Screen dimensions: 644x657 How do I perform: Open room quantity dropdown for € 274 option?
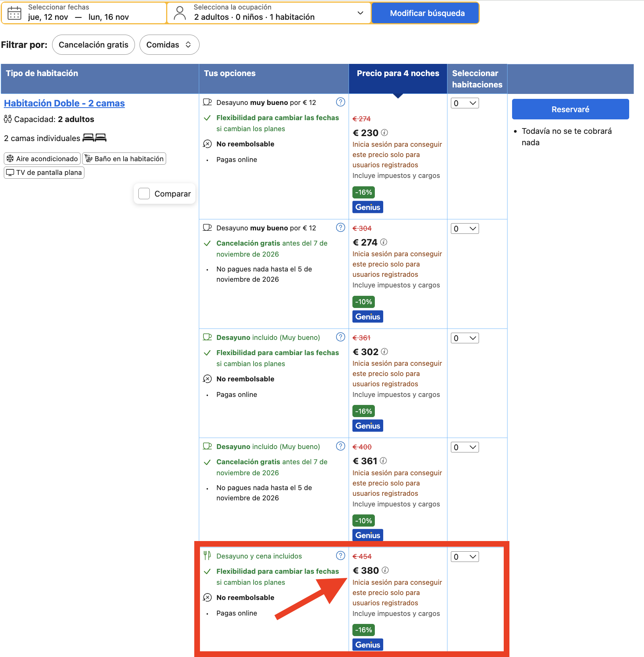pyautogui.click(x=465, y=229)
